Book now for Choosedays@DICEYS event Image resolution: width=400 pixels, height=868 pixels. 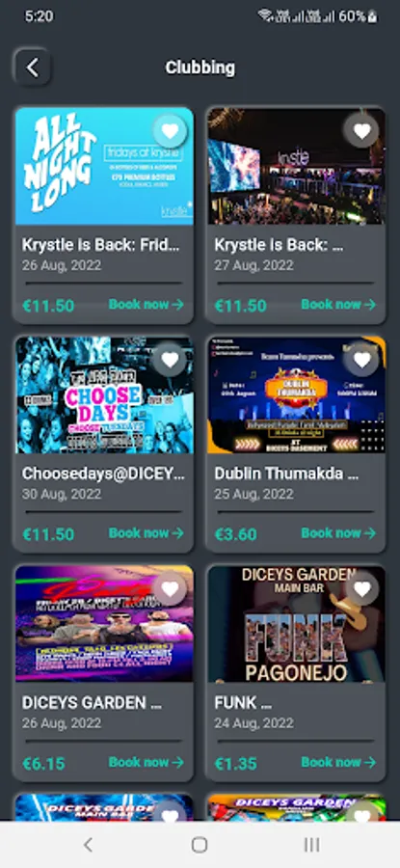click(147, 533)
